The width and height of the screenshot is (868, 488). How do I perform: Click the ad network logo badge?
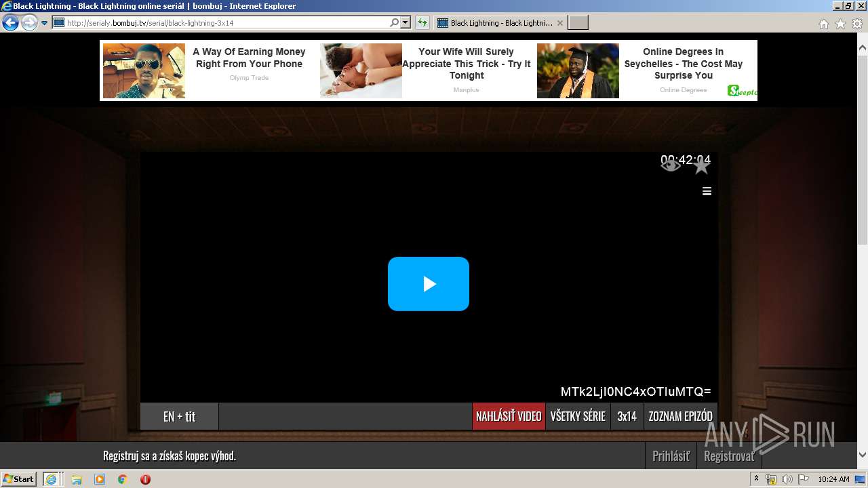pos(742,91)
